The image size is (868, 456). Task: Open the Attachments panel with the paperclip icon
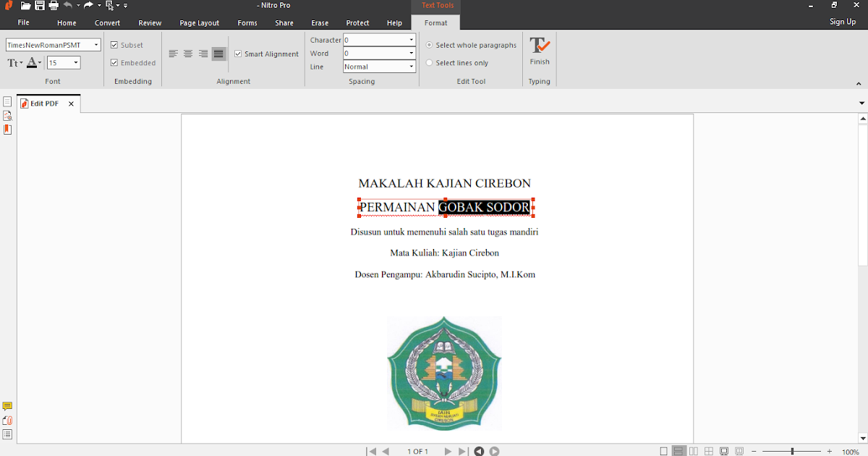click(x=7, y=421)
